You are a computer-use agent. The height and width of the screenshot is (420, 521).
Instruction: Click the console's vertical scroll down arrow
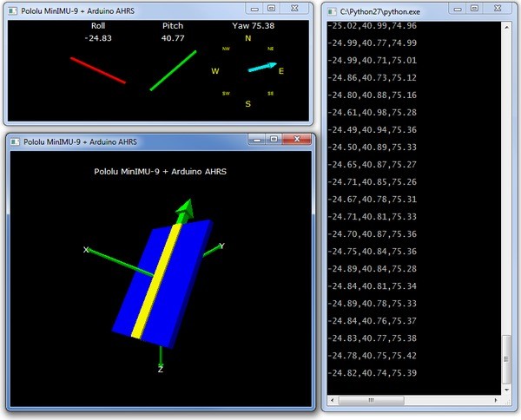click(x=506, y=390)
